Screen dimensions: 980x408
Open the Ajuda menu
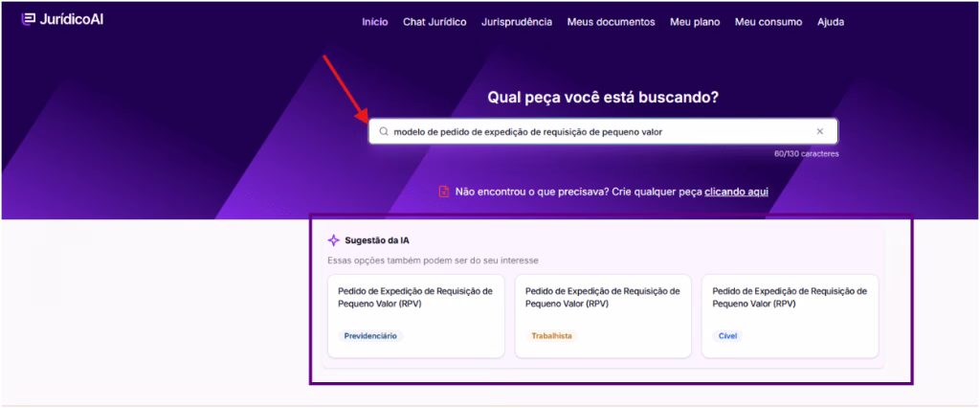pos(831,22)
